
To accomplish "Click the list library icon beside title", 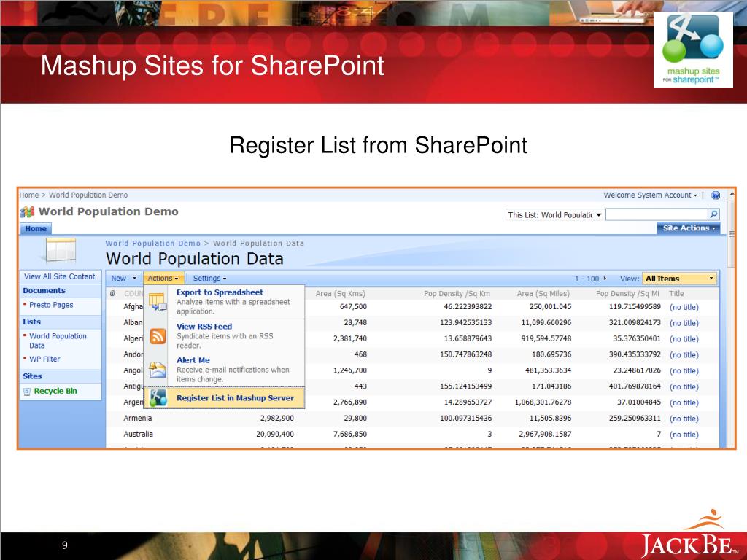I will click(61, 250).
